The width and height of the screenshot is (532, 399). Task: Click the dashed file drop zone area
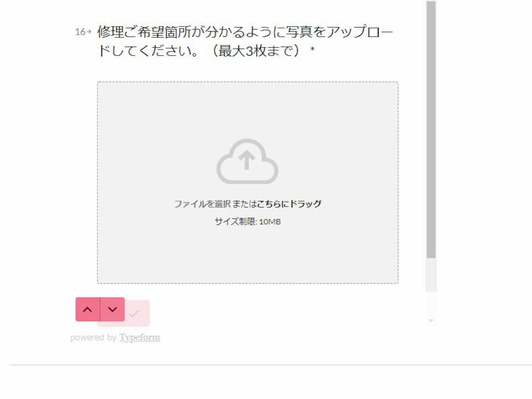(248, 183)
